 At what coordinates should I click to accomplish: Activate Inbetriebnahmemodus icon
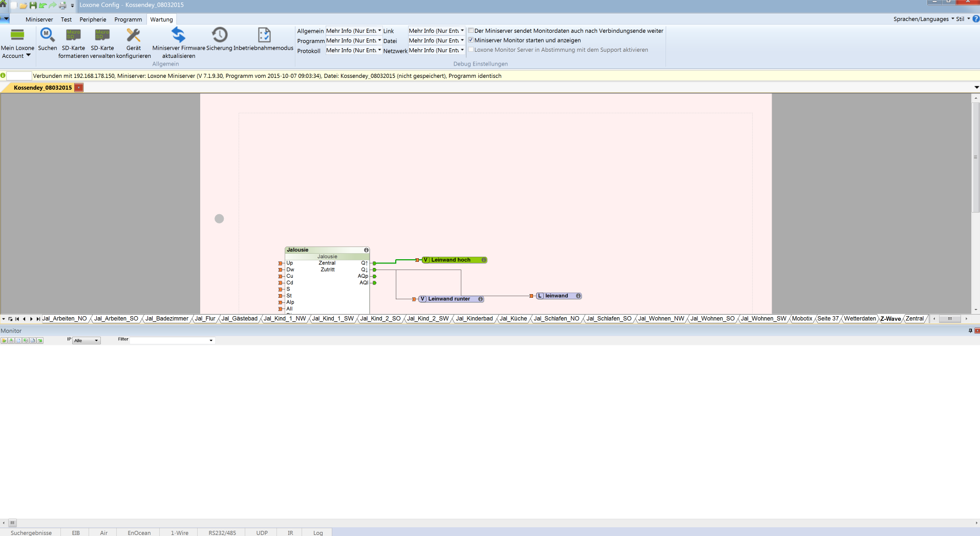pos(264,35)
